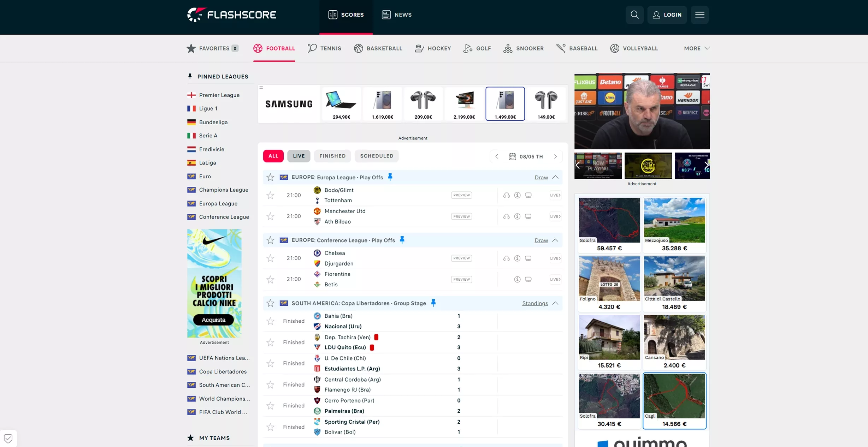Viewport: 868px width, 447px height.
Task: Click pin icon beside Copa Libertadores header
Action: click(x=433, y=303)
